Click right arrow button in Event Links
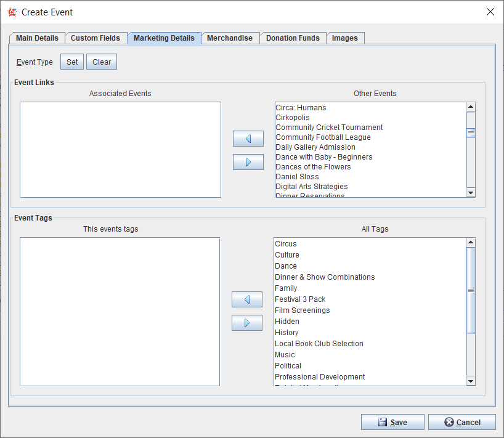This screenshot has width=504, height=438. point(248,162)
